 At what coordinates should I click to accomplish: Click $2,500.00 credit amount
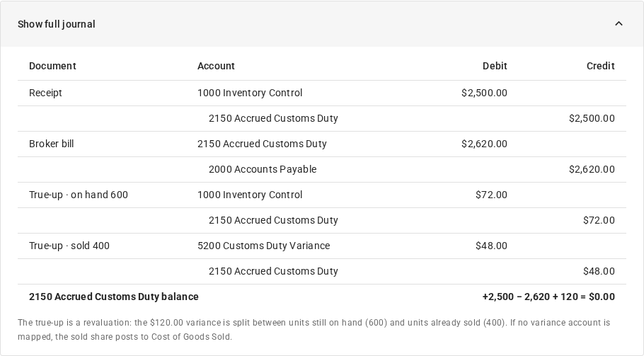pyautogui.click(x=592, y=118)
